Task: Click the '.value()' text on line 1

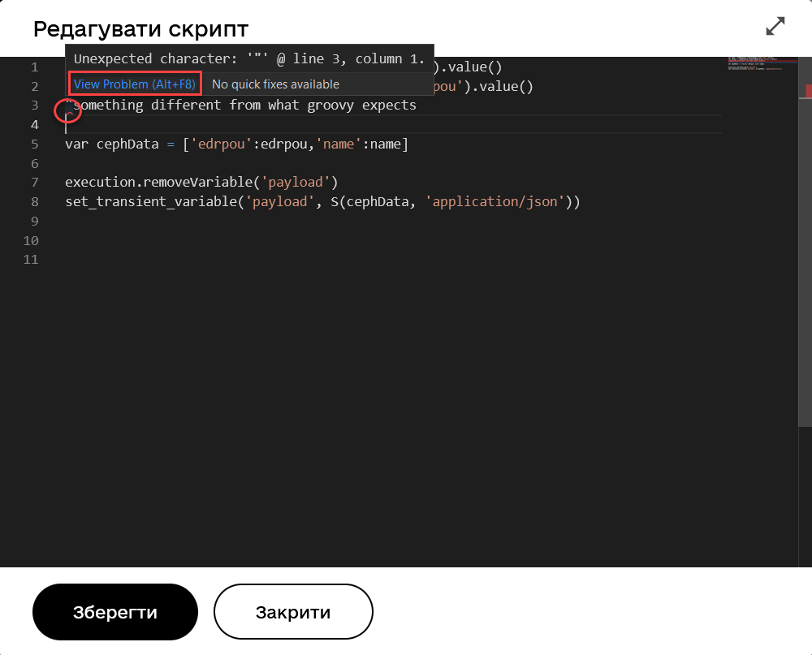Action: click(x=471, y=67)
